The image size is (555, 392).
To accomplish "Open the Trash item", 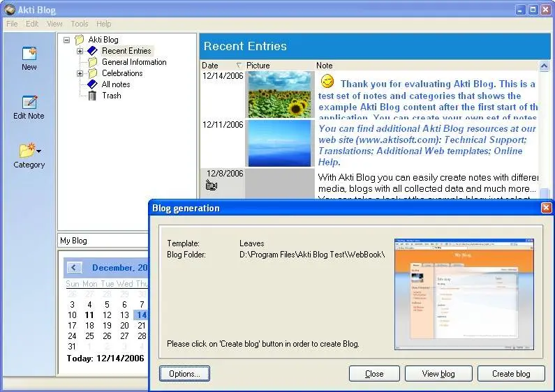I will click(112, 96).
